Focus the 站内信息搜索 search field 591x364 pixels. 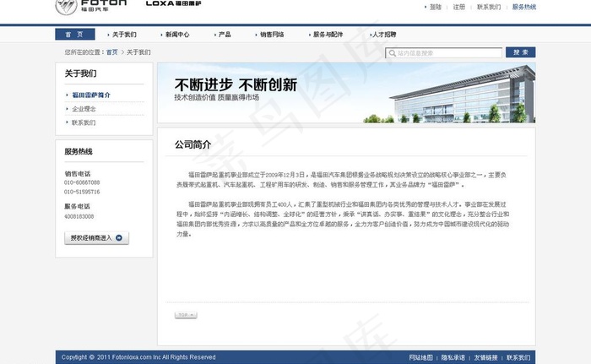443,53
